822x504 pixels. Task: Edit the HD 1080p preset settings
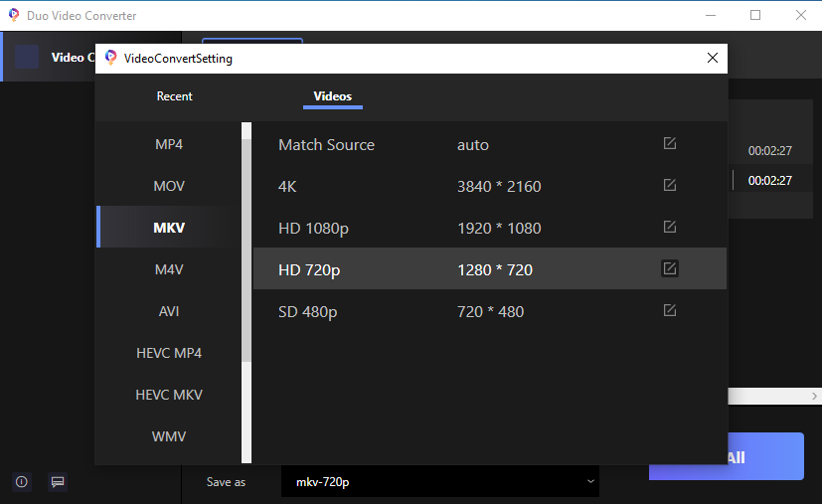[670, 227]
